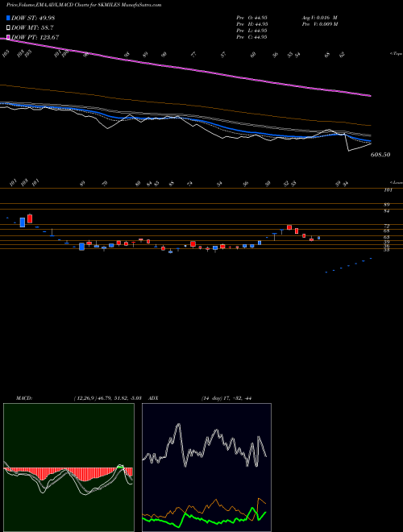Viewport: 403px width, 532px height.
Task: Click the 72 price level label
Action: coord(387,226)
